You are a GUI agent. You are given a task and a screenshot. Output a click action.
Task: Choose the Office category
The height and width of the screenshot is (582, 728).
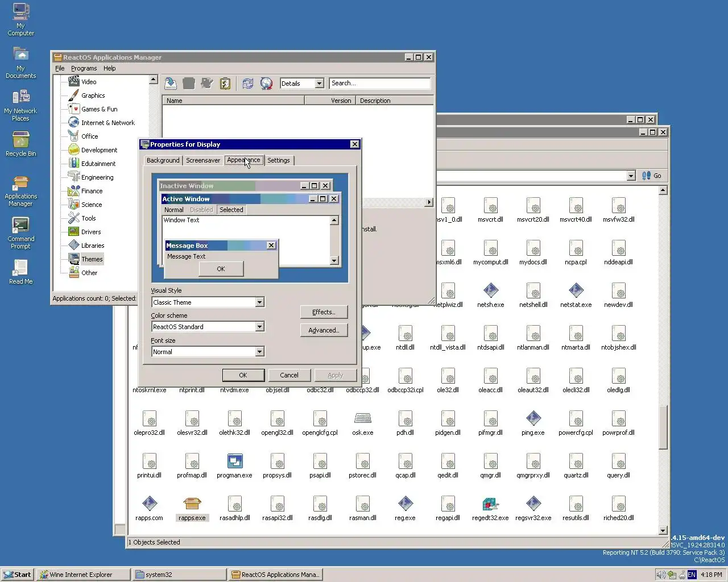(89, 136)
